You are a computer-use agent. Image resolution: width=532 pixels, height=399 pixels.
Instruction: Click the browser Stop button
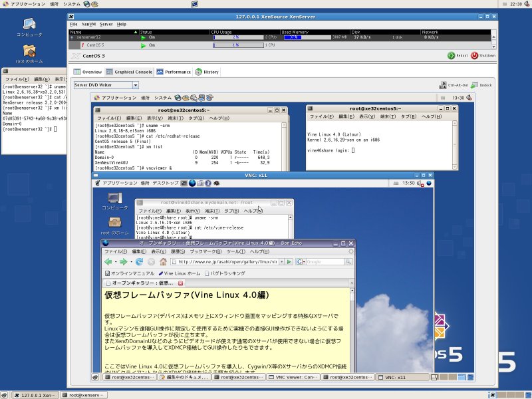[x=151, y=261]
